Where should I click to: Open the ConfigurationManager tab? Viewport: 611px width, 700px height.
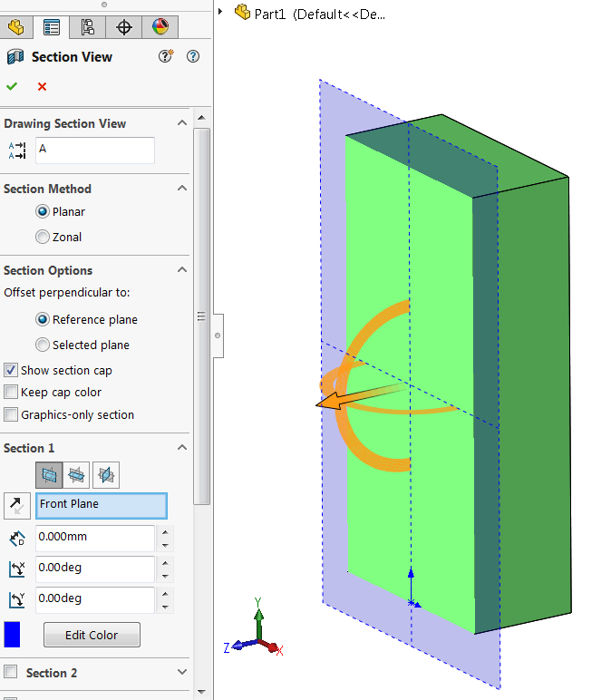[87, 27]
